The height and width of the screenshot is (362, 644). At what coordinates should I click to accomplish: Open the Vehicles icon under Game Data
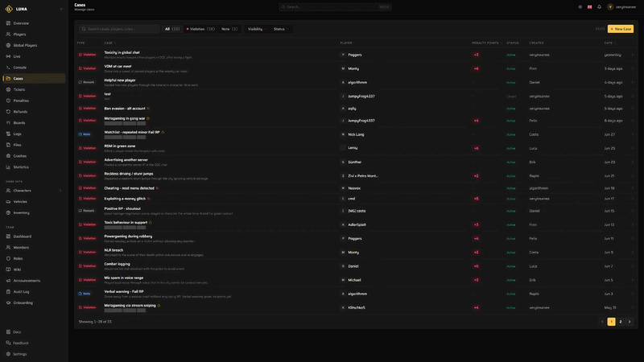tap(8, 202)
